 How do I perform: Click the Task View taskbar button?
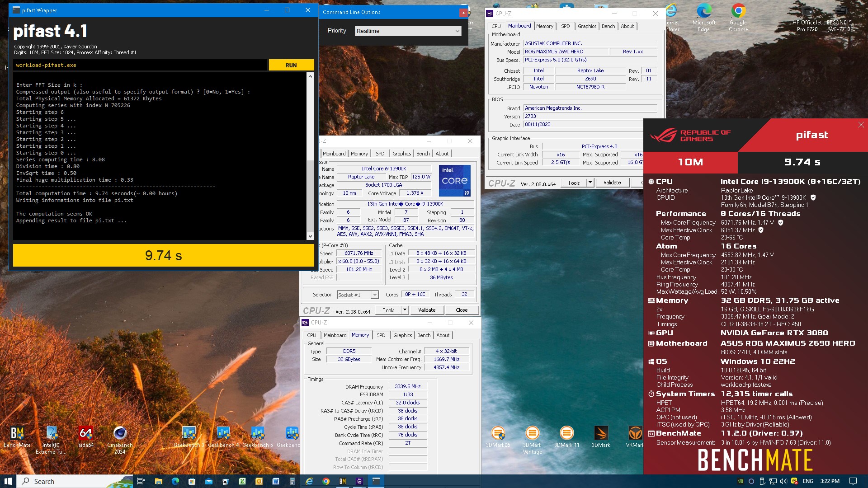[x=141, y=481]
